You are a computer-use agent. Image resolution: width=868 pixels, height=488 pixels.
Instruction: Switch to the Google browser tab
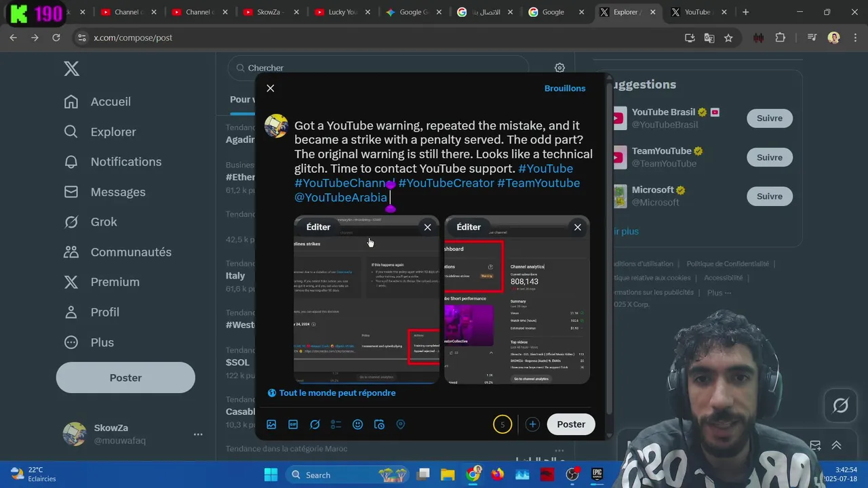pyautogui.click(x=556, y=12)
